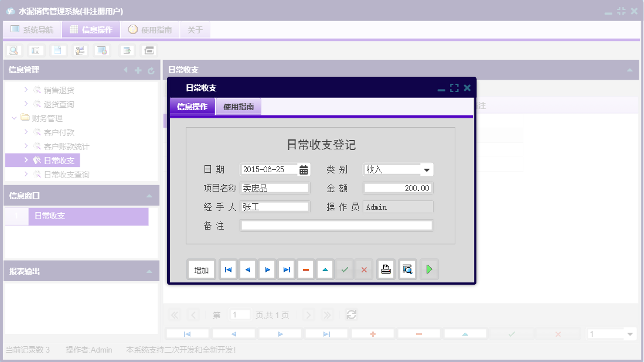Select the first record navigation icon
Image resolution: width=644 pixels, height=362 pixels.
[228, 269]
